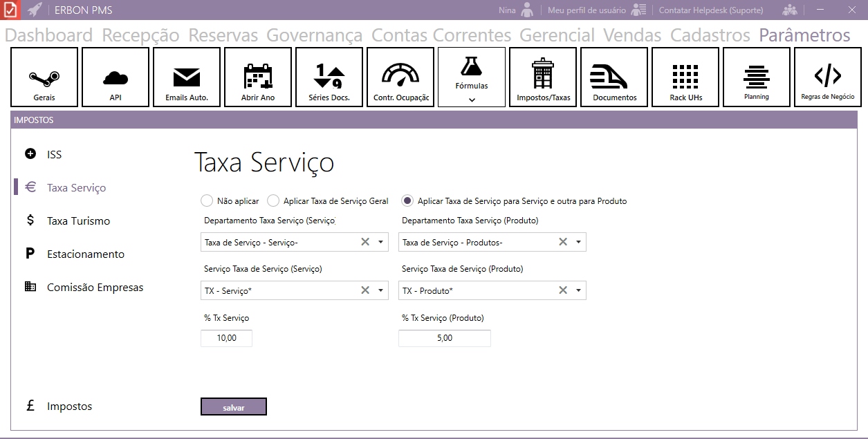The height and width of the screenshot is (439, 868).
Task: Open the Rack UHs grid tile
Action: tap(685, 77)
